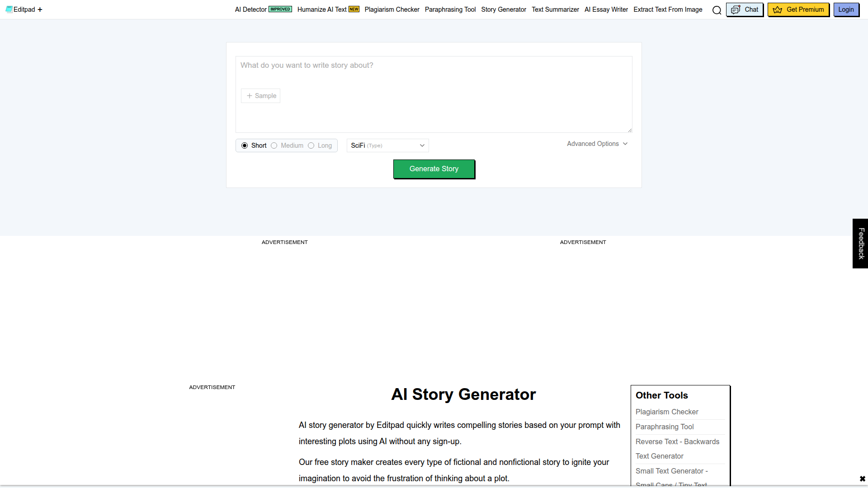Image resolution: width=868 pixels, height=488 pixels.
Task: Select the Medium story length
Action: [x=274, y=145]
